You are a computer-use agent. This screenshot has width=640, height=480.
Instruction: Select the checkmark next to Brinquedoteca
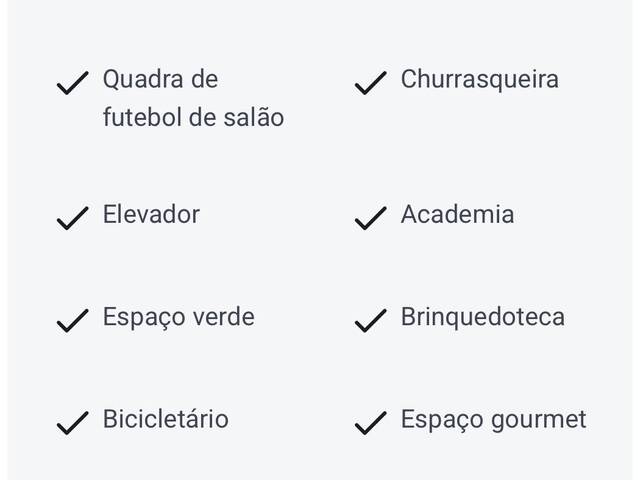tap(370, 321)
